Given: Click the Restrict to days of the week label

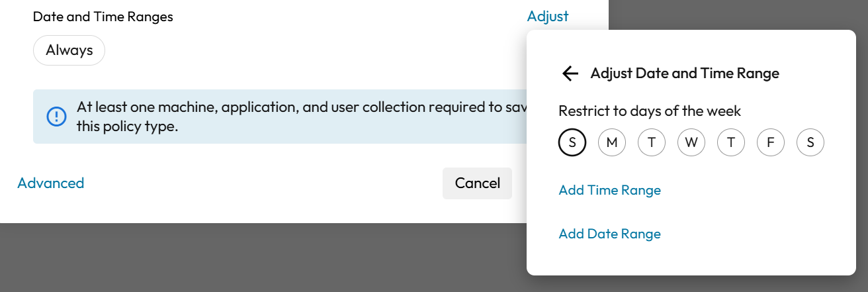Looking at the screenshot, I should click(650, 111).
